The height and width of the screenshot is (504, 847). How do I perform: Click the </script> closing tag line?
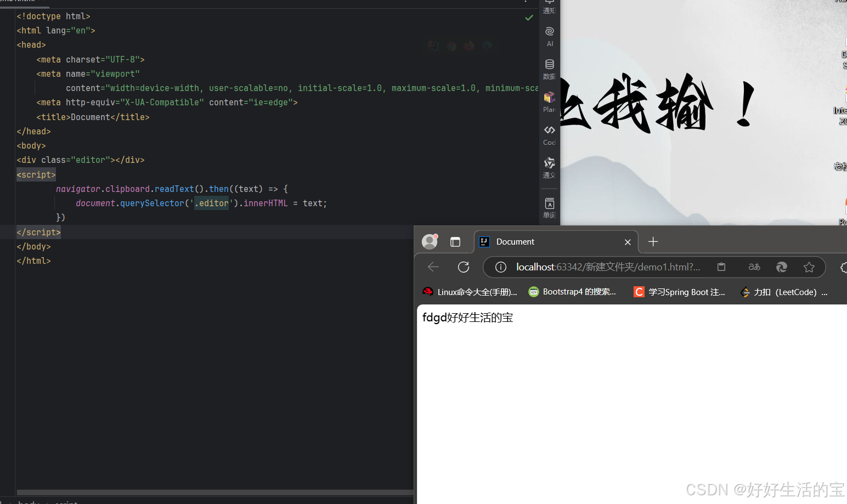coord(38,232)
